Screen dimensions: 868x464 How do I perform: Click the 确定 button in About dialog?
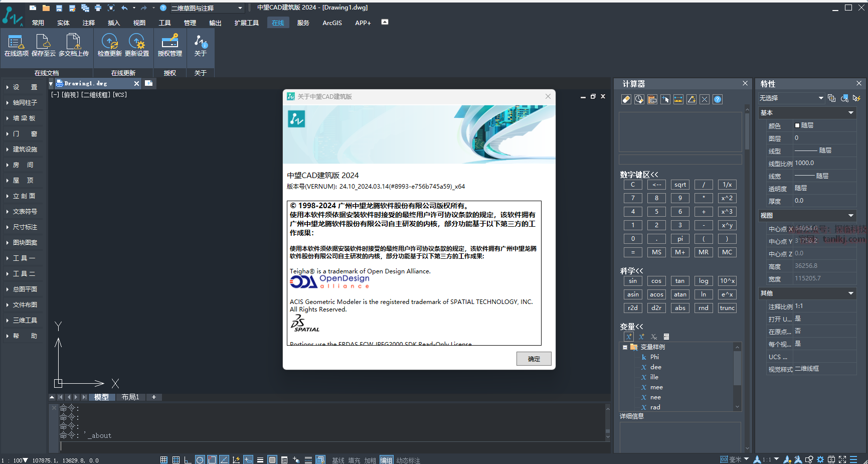(x=534, y=359)
